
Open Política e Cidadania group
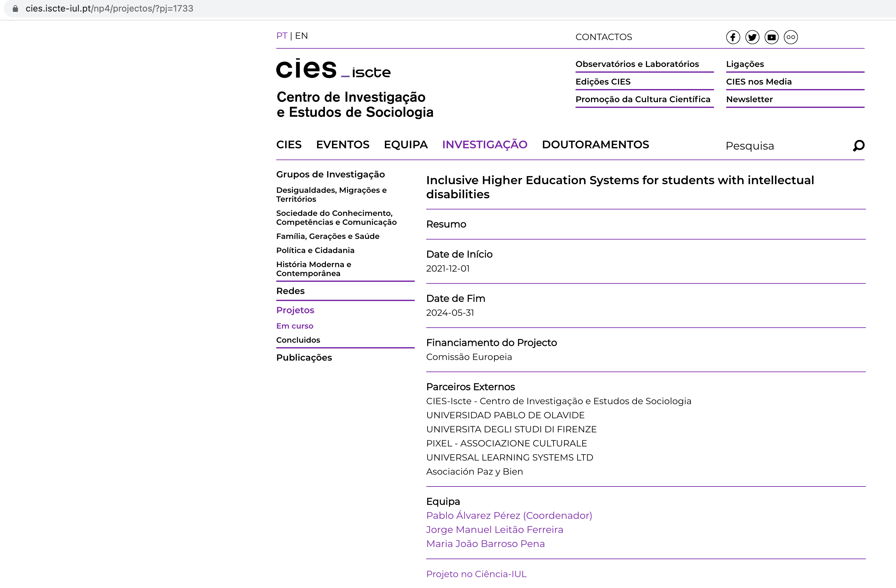point(315,250)
